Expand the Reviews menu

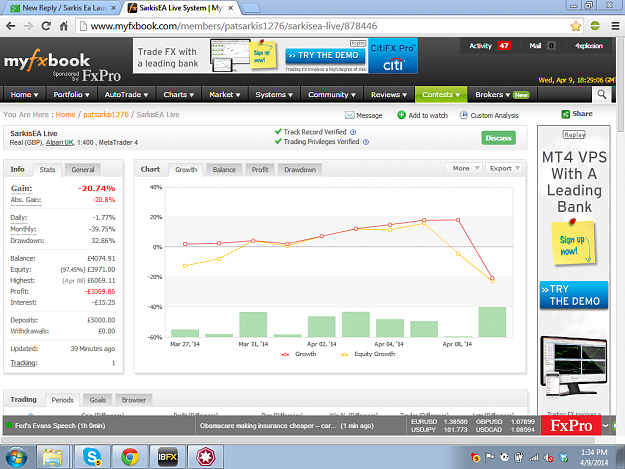(x=389, y=94)
